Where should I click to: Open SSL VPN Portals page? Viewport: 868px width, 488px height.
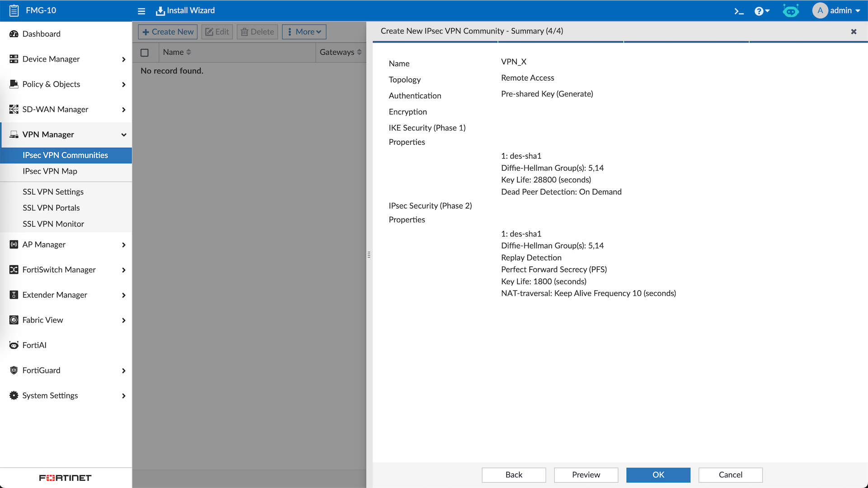coord(51,208)
